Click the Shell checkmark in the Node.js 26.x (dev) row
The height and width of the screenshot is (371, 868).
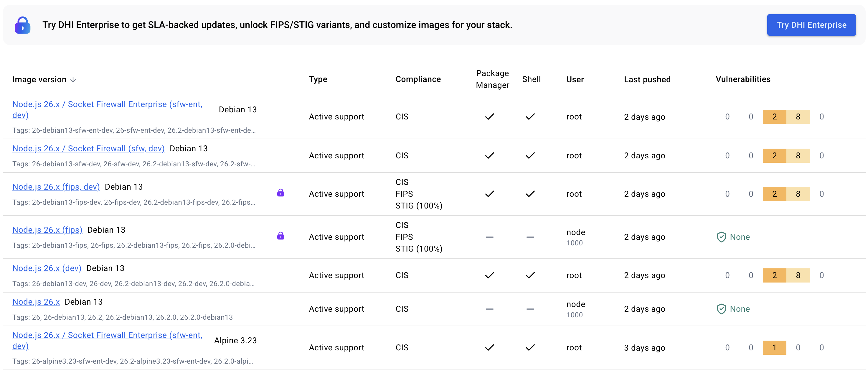[x=530, y=275]
